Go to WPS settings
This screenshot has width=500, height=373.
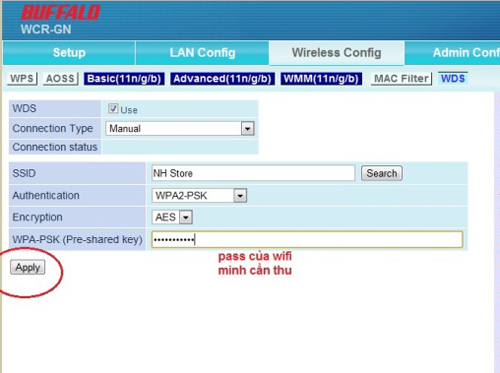pyautogui.click(x=22, y=79)
